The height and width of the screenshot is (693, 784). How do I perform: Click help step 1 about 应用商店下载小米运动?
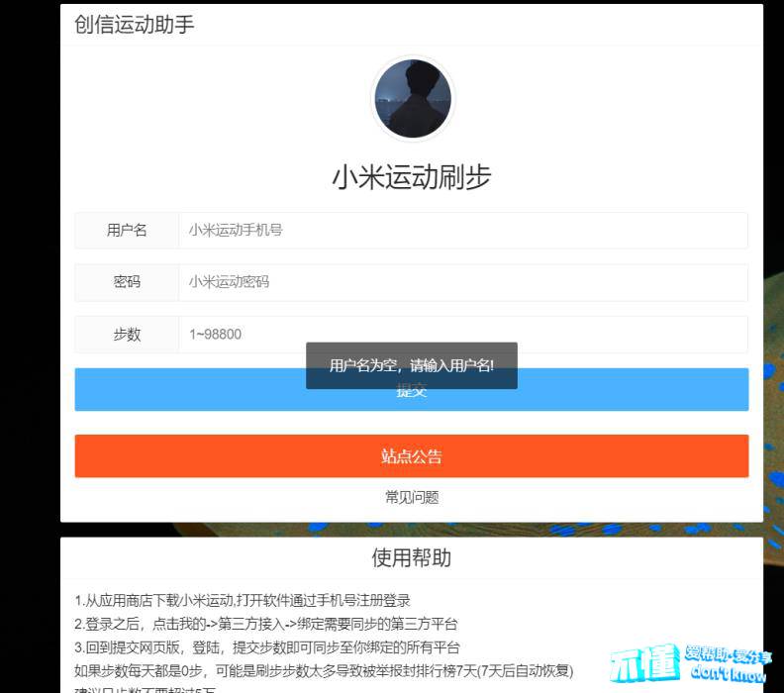(x=243, y=600)
